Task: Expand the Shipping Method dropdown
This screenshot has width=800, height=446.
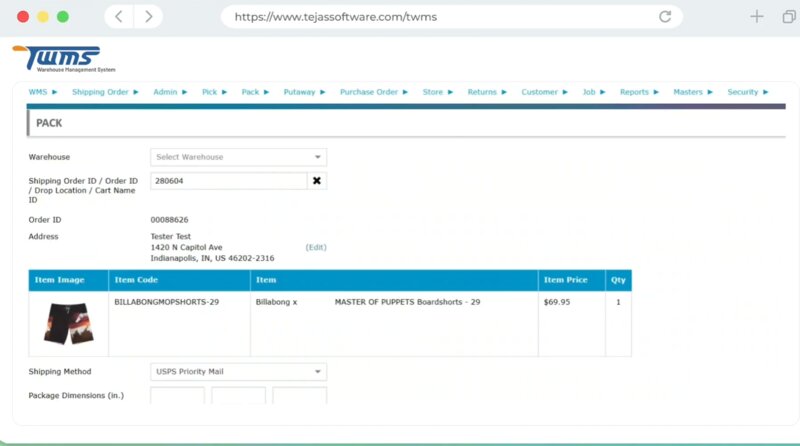Action: (238, 372)
